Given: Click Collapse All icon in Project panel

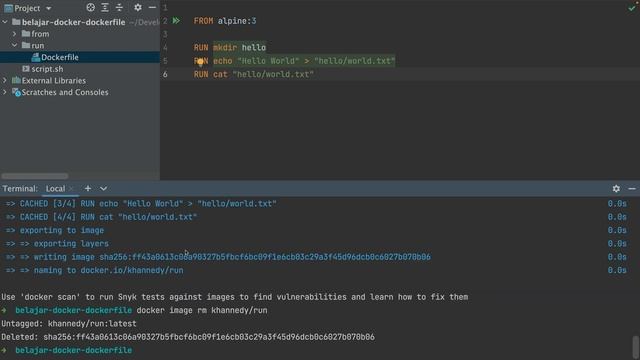Looking at the screenshot, I should tap(119, 7).
